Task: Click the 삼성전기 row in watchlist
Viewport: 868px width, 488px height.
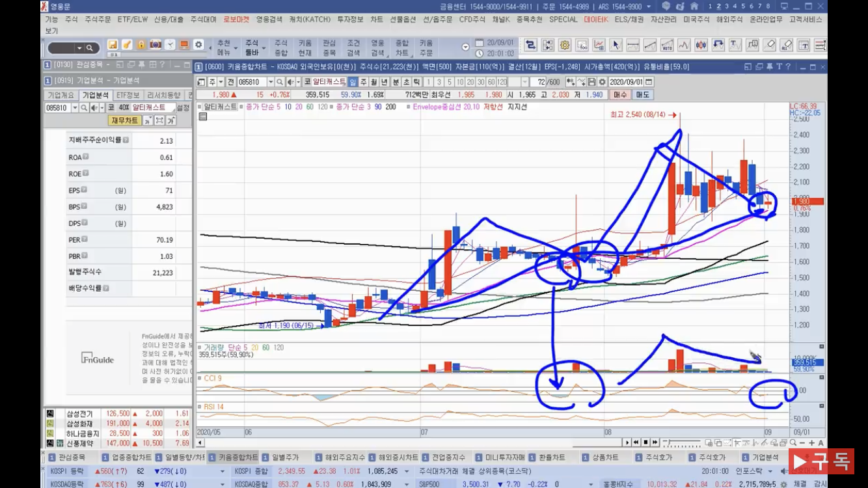Action: point(118,414)
